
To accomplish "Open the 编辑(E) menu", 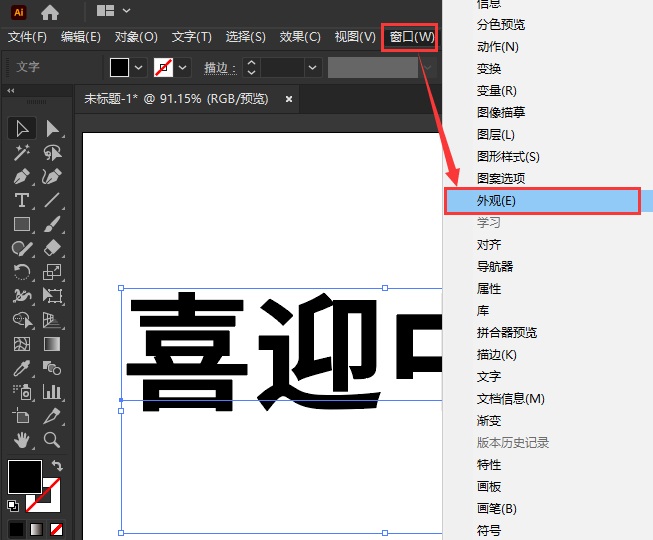I will 81,37.
